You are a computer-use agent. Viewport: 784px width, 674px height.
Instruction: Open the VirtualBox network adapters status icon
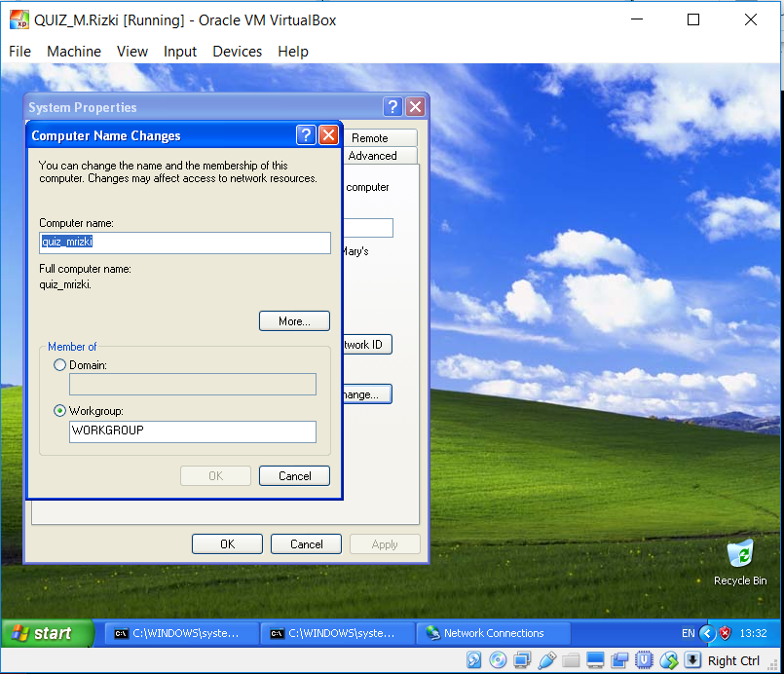[523, 659]
